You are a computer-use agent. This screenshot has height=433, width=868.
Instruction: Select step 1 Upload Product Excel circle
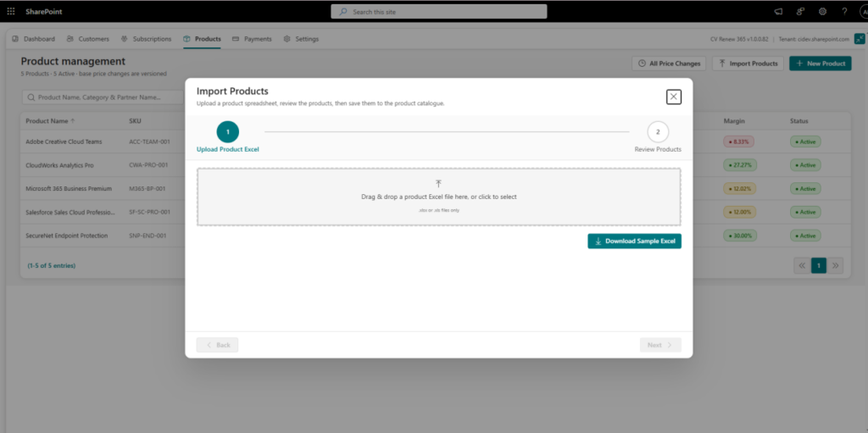pos(227,132)
